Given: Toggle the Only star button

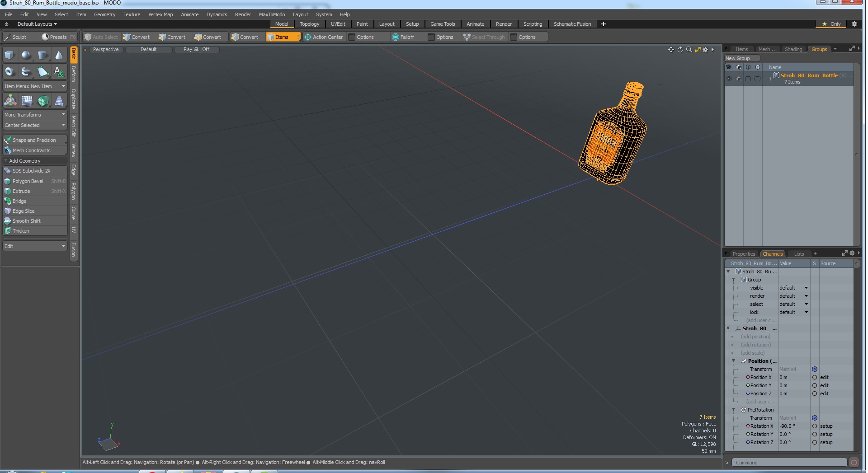Looking at the screenshot, I should [831, 24].
